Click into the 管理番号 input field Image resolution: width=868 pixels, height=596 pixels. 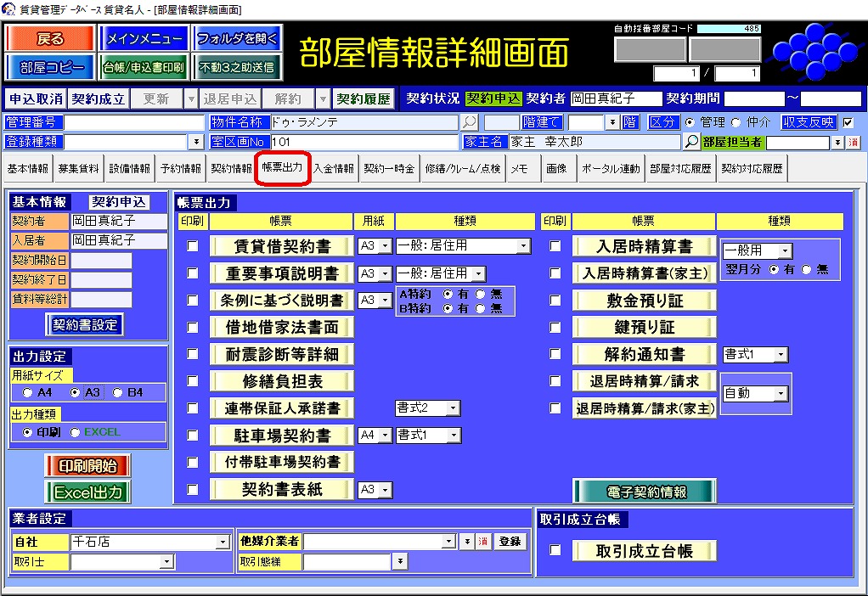[134, 122]
